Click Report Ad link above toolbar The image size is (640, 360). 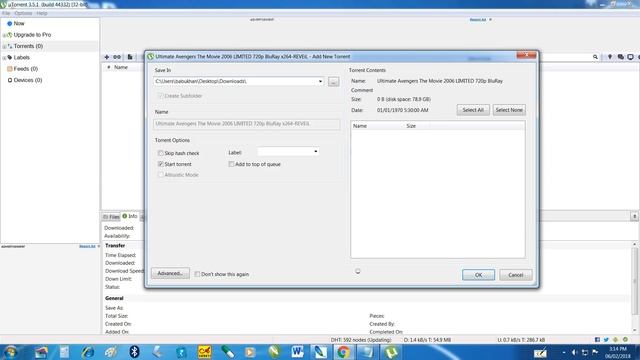tap(478, 20)
